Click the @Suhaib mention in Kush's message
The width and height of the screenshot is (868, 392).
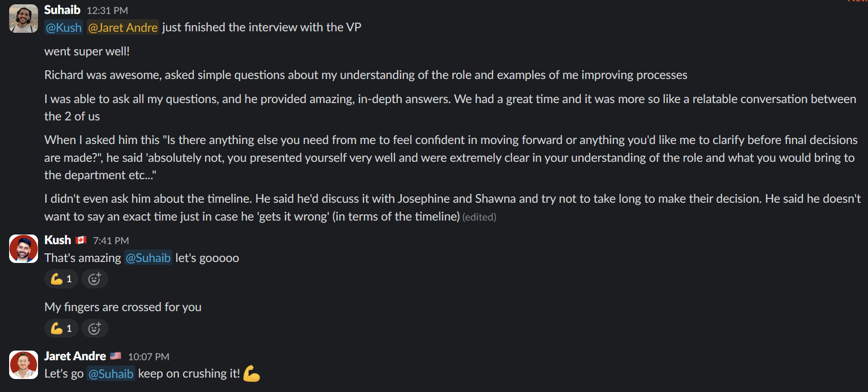tap(148, 258)
